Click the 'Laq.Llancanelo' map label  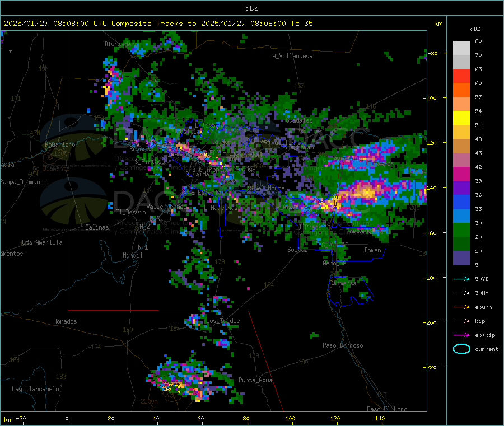pos(35,389)
